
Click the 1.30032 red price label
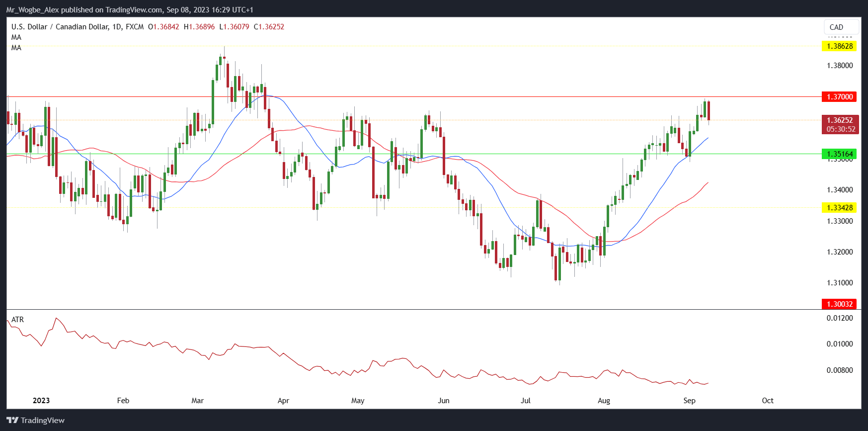(x=840, y=304)
